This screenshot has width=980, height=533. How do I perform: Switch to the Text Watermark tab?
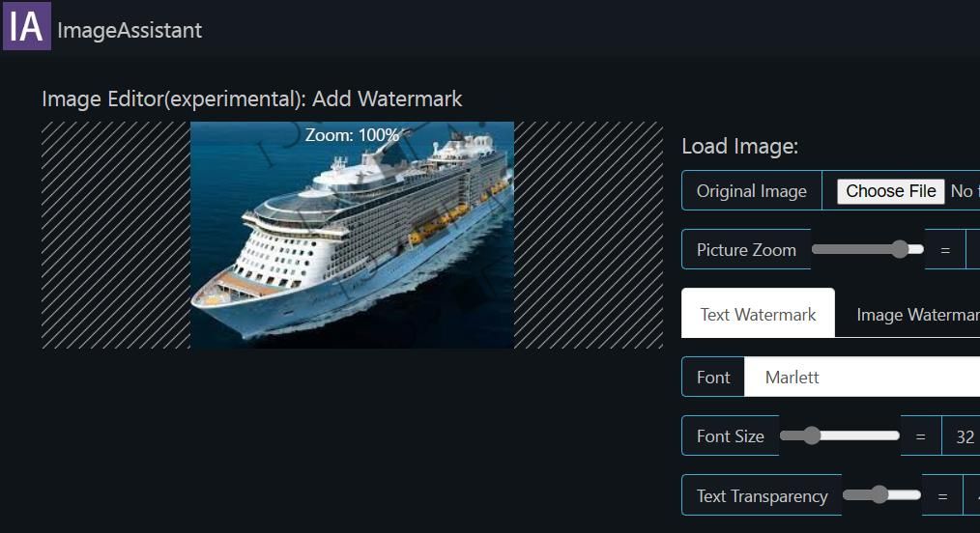pos(758,314)
